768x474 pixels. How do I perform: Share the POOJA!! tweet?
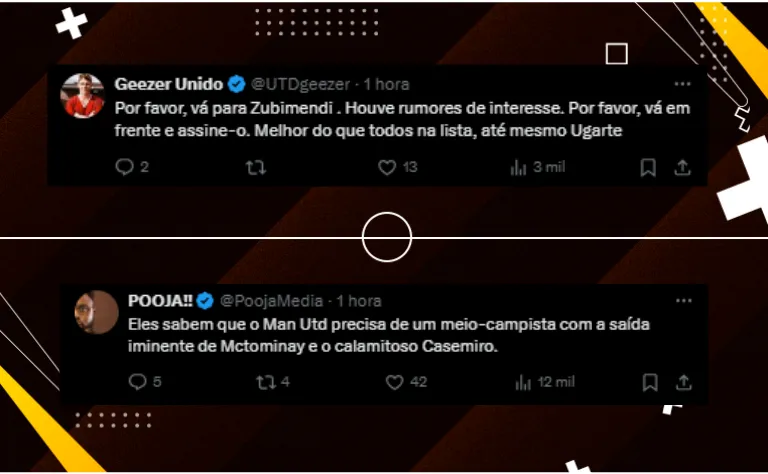tap(684, 382)
